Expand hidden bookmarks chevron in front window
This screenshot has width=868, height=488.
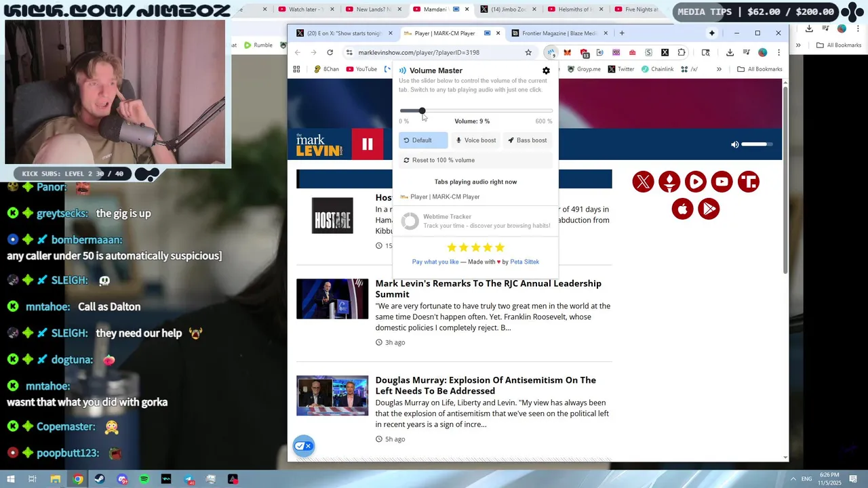[719, 69]
